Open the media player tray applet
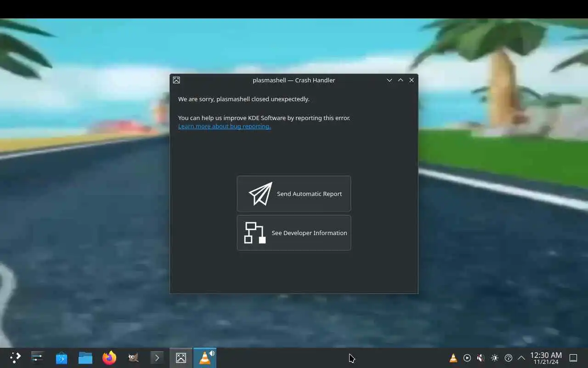Viewport: 588px width, 368px height. 467,358
